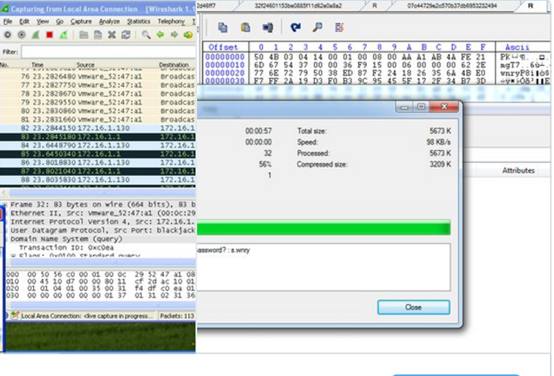Click in the Wireshark Filter input field
Viewport: 554px width, 376px height.
pyautogui.click(x=108, y=52)
